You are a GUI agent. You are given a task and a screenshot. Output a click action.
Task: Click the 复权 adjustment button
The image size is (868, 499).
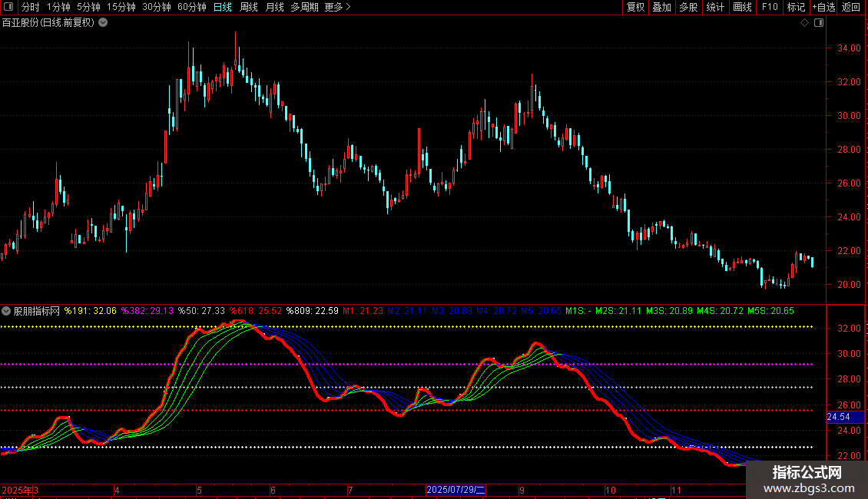click(636, 7)
